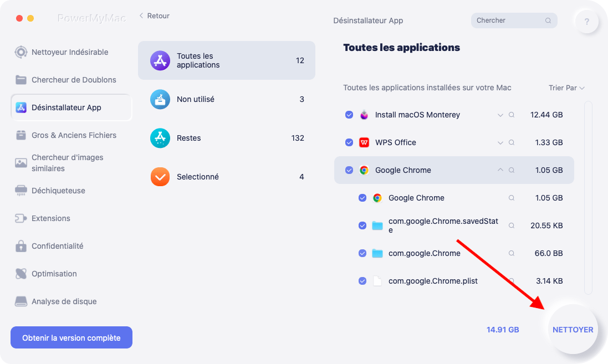608x364 pixels.
Task: Click the Optimisation sidebar icon
Action: pyautogui.click(x=21, y=274)
